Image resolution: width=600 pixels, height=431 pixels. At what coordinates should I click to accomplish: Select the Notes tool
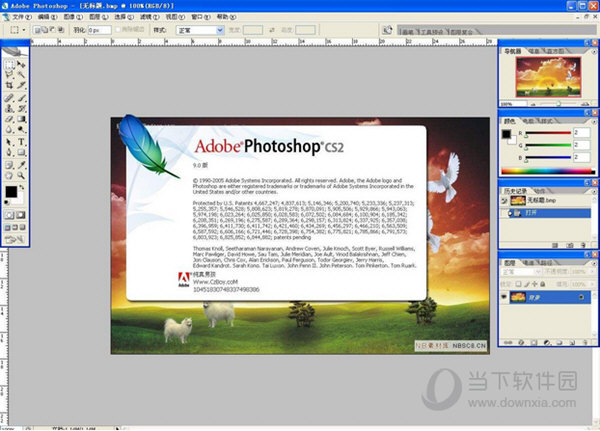click(x=10, y=165)
